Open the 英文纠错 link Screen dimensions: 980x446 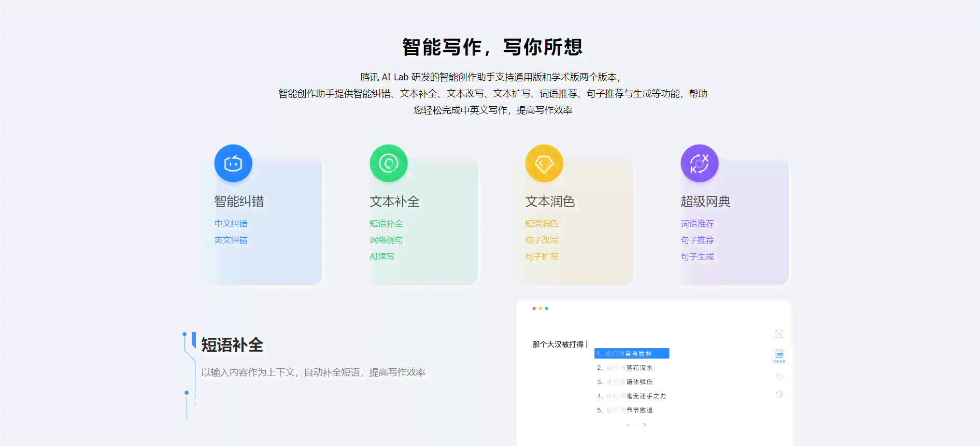231,240
